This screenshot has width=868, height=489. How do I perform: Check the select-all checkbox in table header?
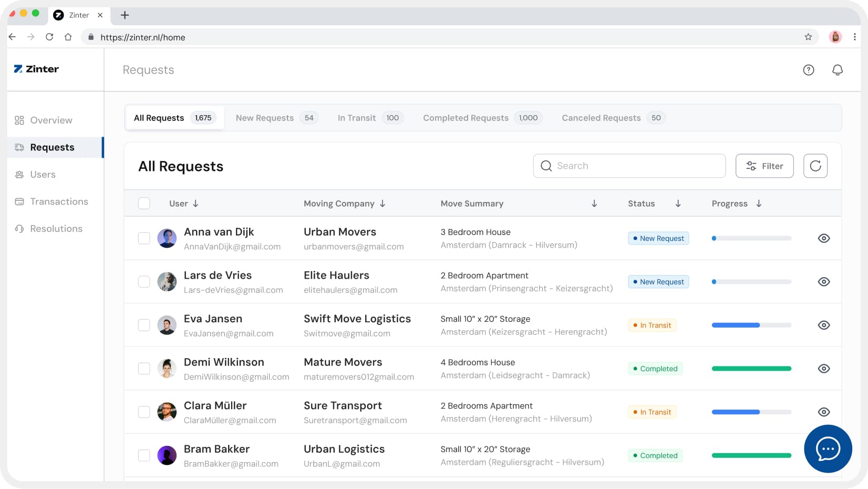click(x=144, y=203)
